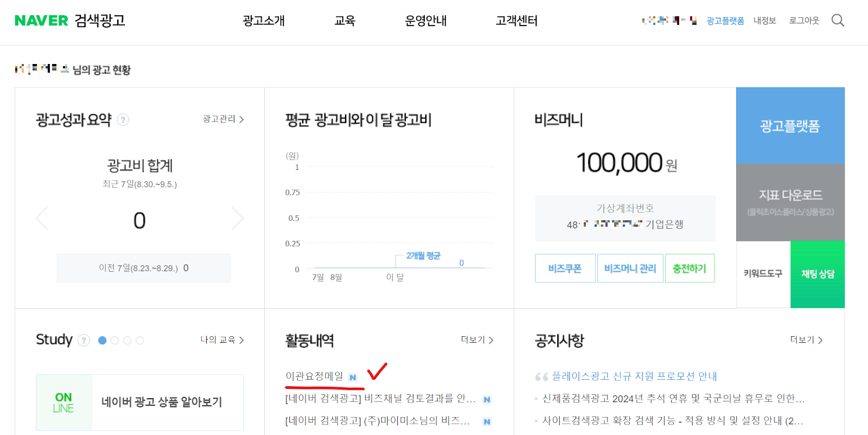The width and height of the screenshot is (868, 435).
Task: Open 활동내역 더보기 link
Action: [x=477, y=340]
